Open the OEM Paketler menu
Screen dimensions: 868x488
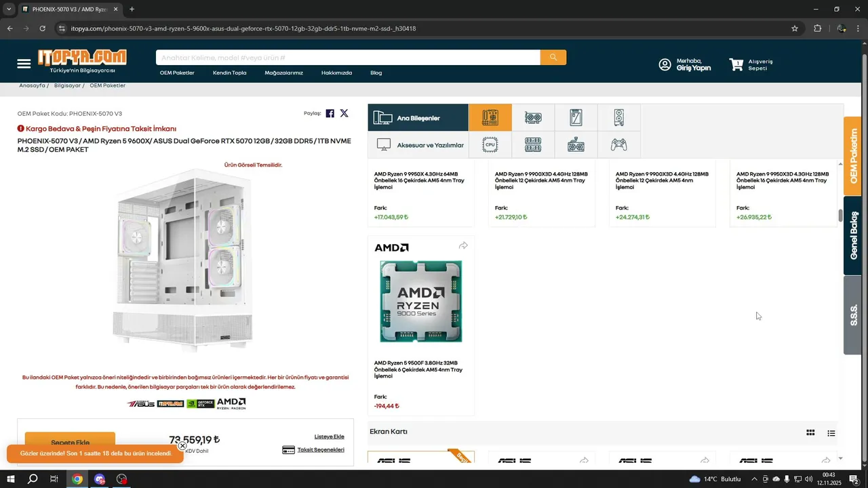point(177,73)
